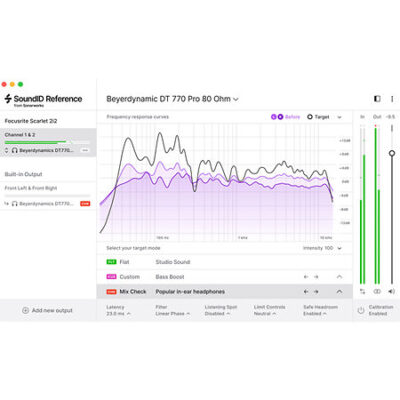Open the headphone profile dropdown Beyerdynamic DT 770
This screenshot has height=400, width=400.
point(172,99)
